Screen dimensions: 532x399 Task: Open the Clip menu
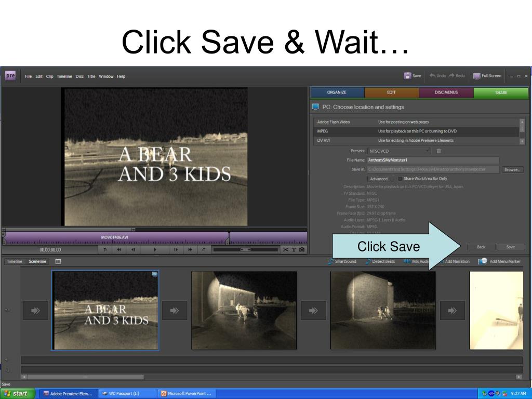(49, 76)
